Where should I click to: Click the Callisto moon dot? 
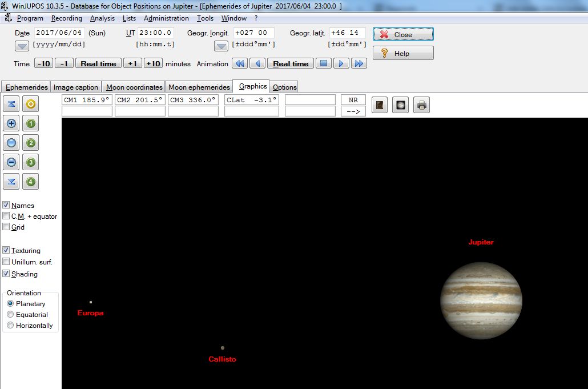tap(223, 348)
